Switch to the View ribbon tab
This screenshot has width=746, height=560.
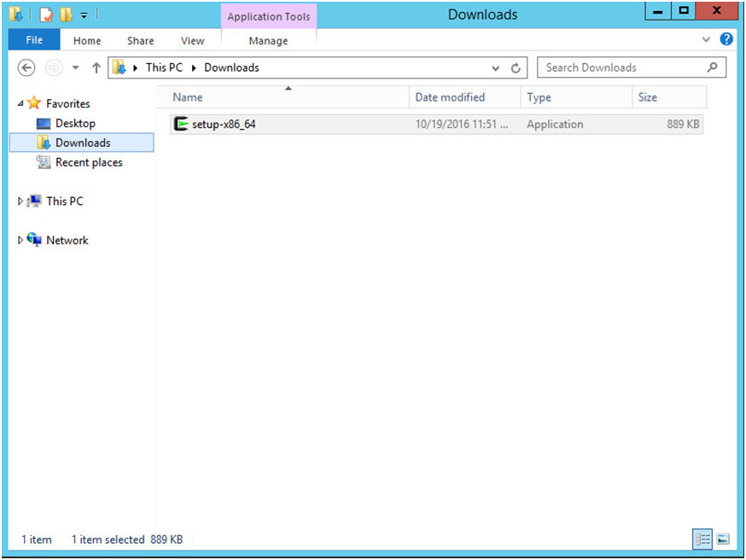tap(193, 41)
